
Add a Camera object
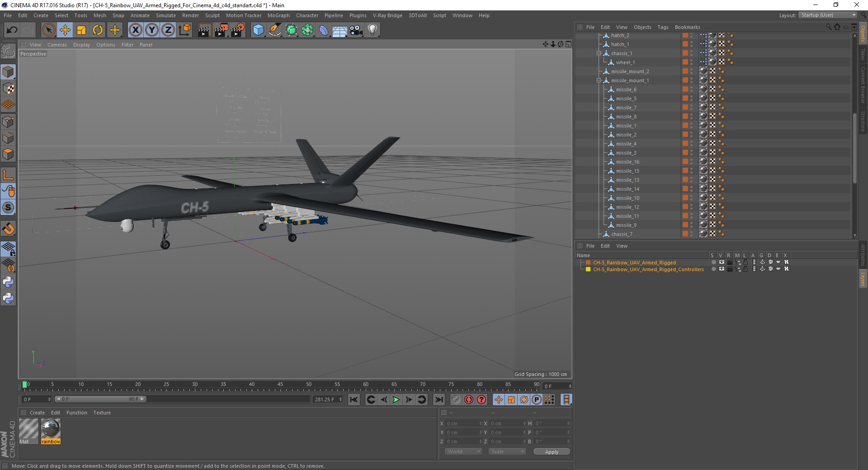tap(356, 30)
